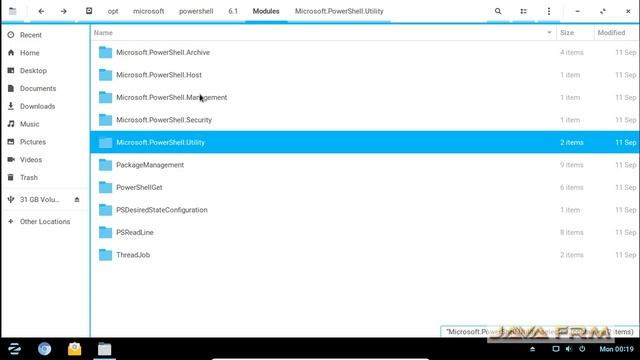Click the root disk icon in path bar
The height and width of the screenshot is (360, 640).
click(89, 11)
